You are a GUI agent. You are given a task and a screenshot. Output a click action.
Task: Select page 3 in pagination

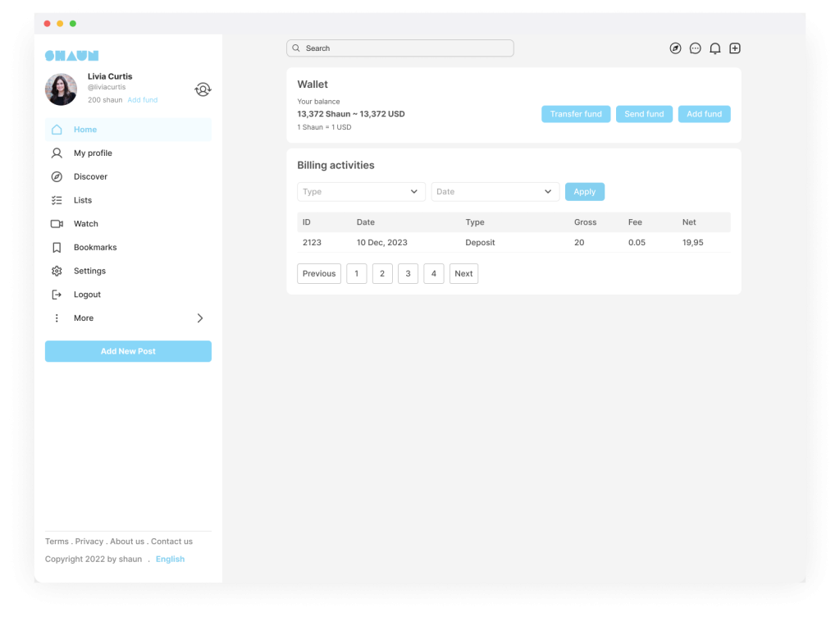408,274
